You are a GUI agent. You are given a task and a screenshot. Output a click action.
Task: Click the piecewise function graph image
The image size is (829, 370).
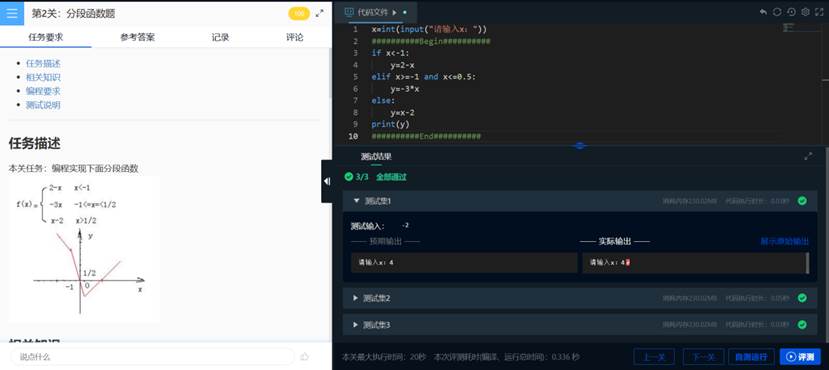pyautogui.click(x=85, y=249)
